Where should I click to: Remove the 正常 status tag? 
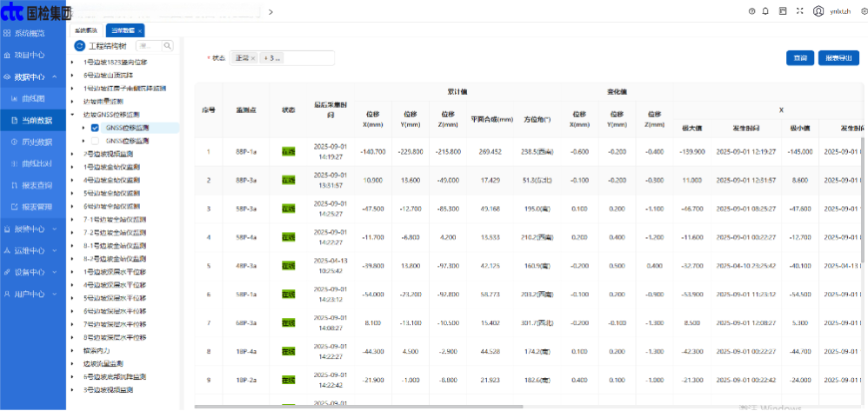pos(253,58)
